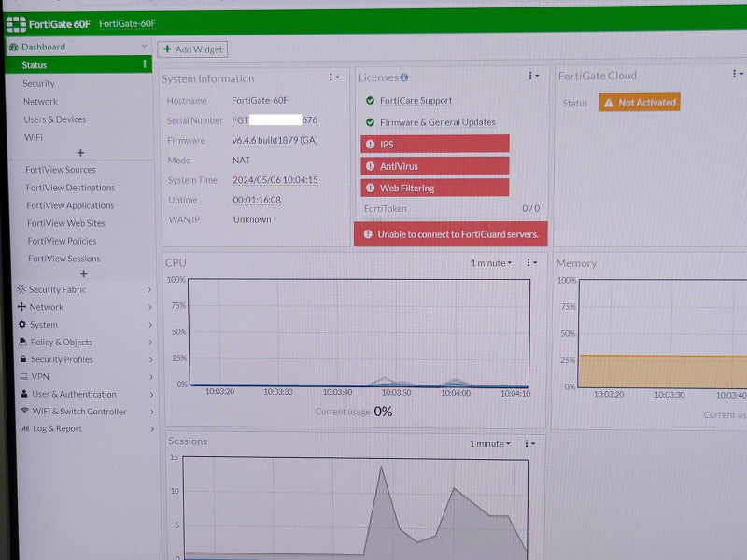This screenshot has width=747, height=560.
Task: Select the Status dashboard
Action: click(78, 64)
